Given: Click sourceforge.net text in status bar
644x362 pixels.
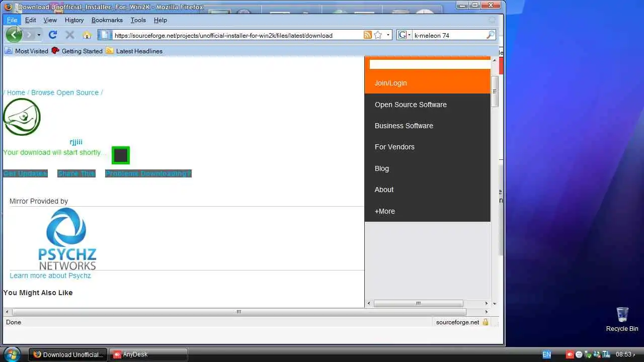Looking at the screenshot, I should tap(457, 322).
